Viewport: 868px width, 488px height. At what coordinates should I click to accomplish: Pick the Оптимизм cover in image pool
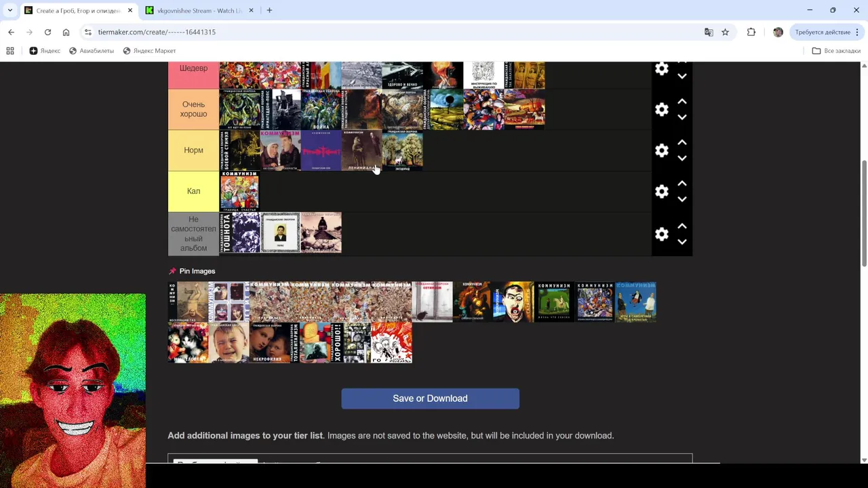(x=432, y=302)
